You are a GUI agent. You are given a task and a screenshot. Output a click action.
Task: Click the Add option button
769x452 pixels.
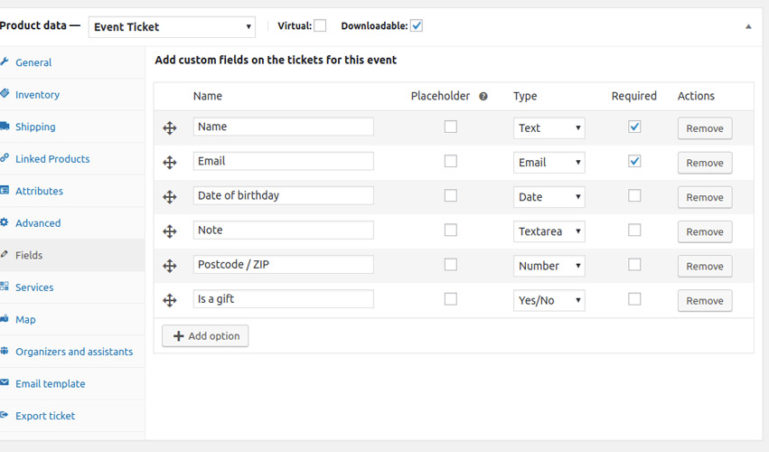(205, 336)
